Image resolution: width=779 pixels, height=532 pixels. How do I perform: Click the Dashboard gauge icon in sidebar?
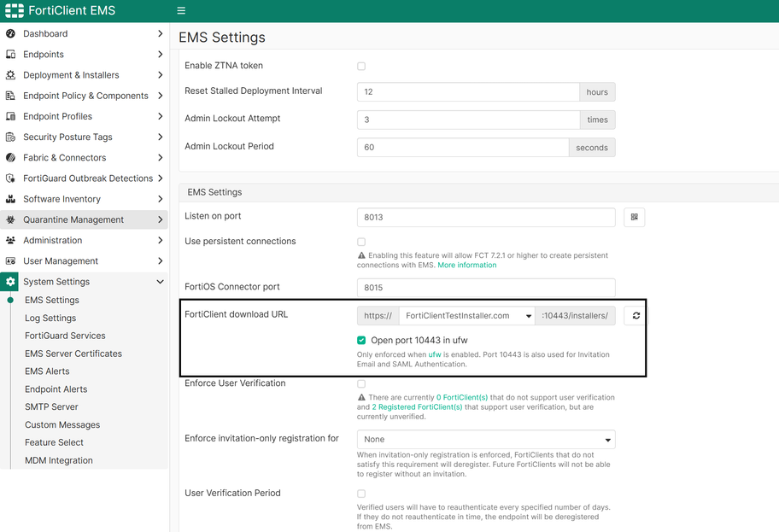tap(10, 34)
